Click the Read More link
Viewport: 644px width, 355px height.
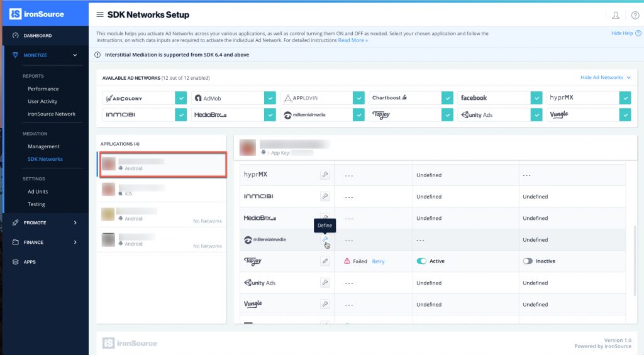tap(353, 40)
